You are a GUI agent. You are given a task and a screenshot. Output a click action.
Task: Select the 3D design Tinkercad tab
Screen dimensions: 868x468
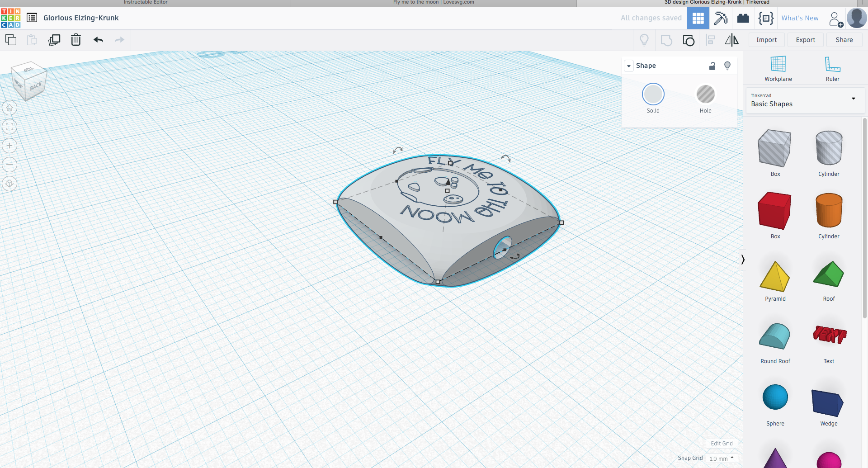[717, 3]
